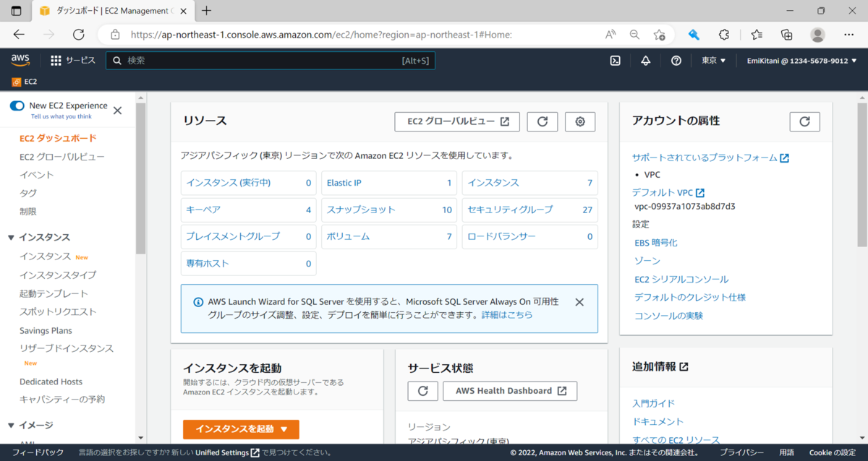Open the AWS Health Dashboard button

click(x=511, y=391)
